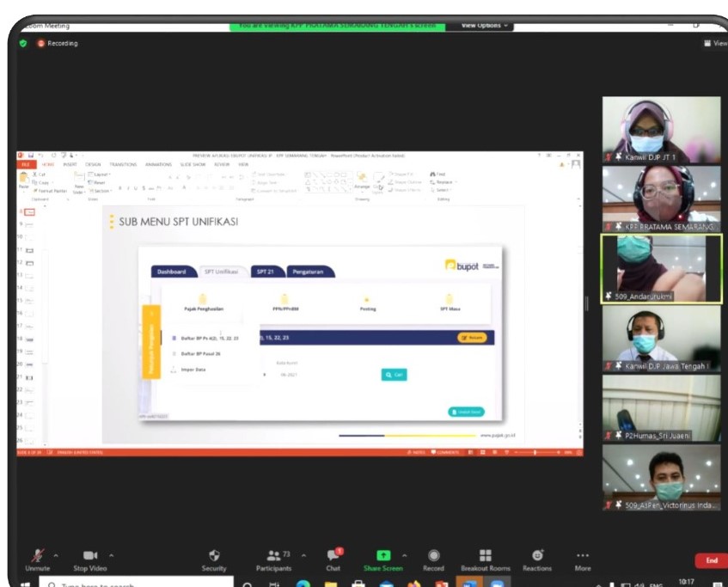Expand the arrow beside Participants count
Image resolution: width=728 pixels, height=587 pixels.
coord(303,556)
